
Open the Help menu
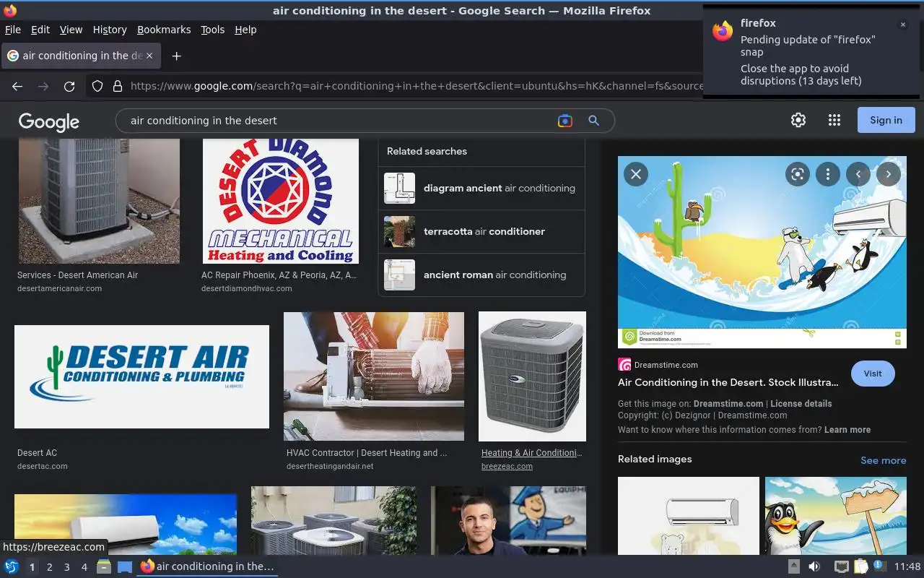[x=245, y=30]
